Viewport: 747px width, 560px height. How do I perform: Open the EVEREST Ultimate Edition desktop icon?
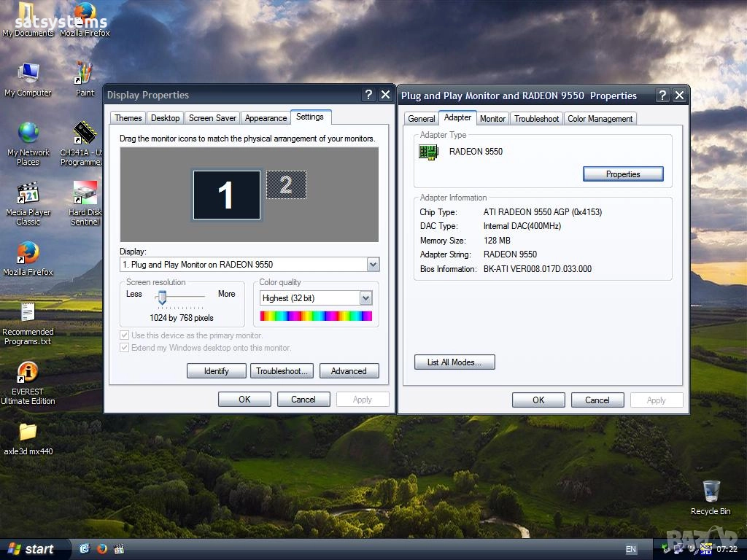28,373
